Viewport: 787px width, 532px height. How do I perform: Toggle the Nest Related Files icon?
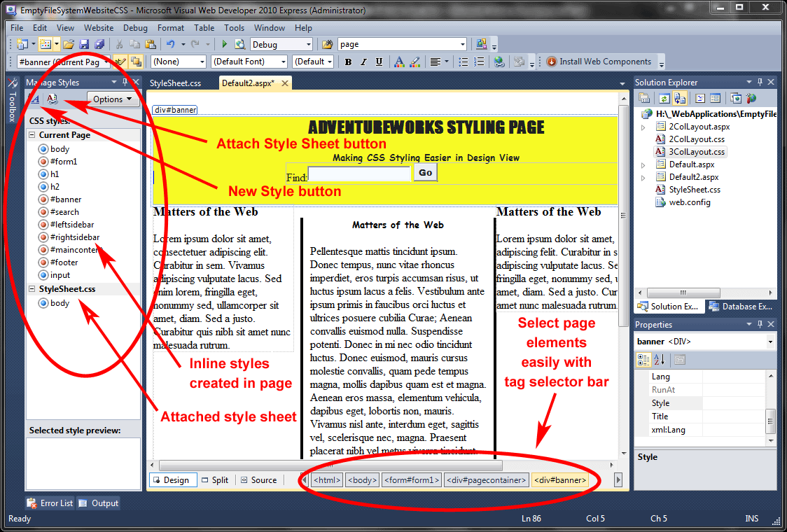tap(680, 99)
